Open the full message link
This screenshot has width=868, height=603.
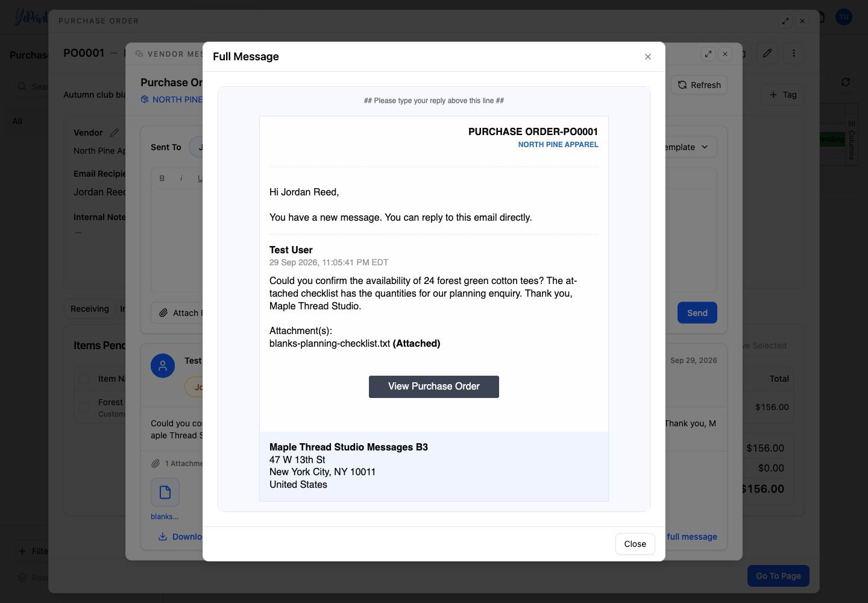tap(692, 537)
